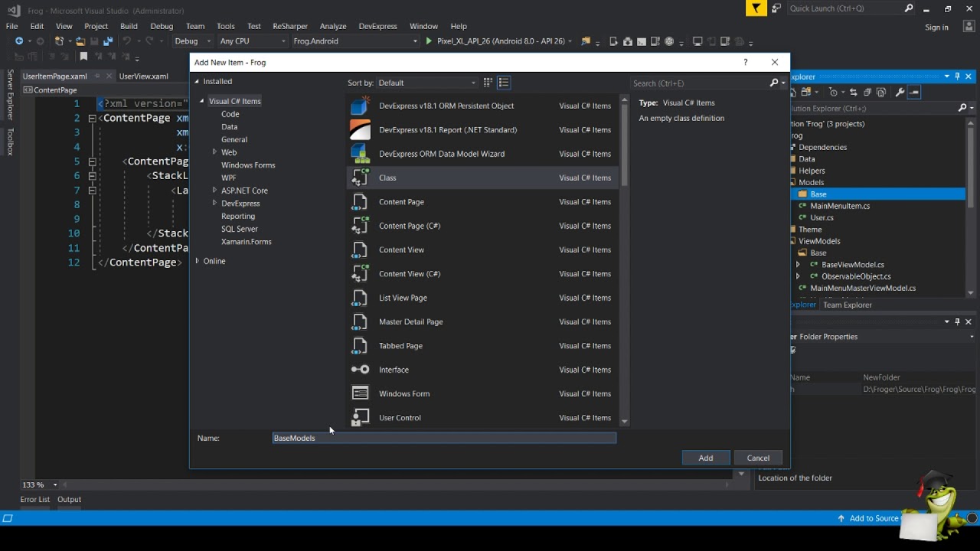
Task: Toggle Preview Selected Items in Solution Explorer
Action: [914, 92]
